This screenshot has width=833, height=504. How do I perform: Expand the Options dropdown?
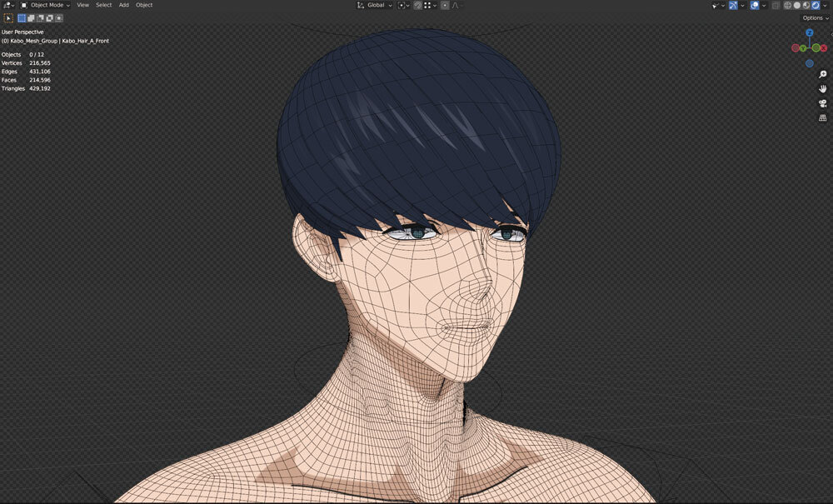(815, 17)
